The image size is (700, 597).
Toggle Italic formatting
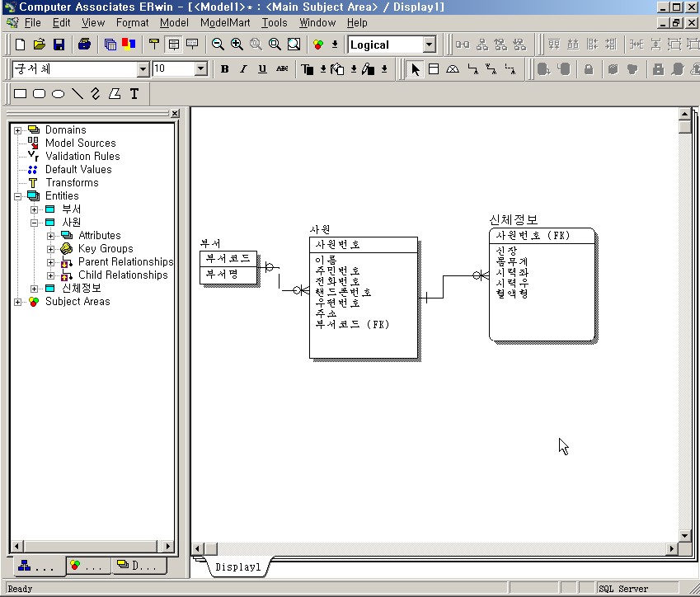coord(243,68)
